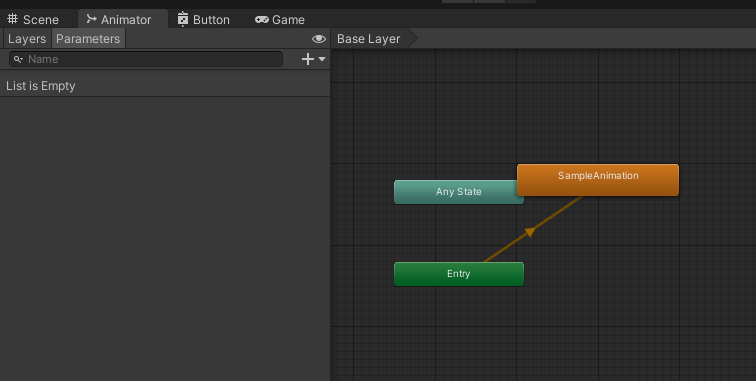Switch to the Game tab
Image resolution: width=756 pixels, height=381 pixels.
point(280,19)
